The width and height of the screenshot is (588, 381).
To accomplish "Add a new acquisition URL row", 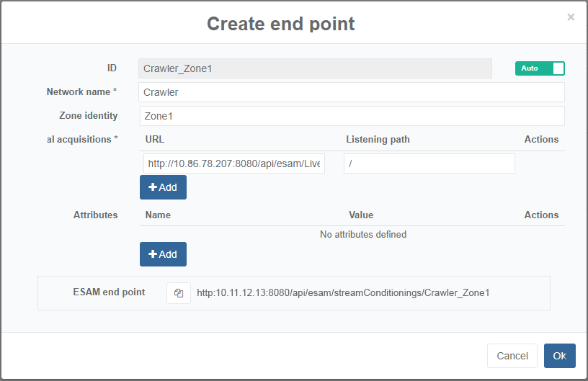I will 163,187.
